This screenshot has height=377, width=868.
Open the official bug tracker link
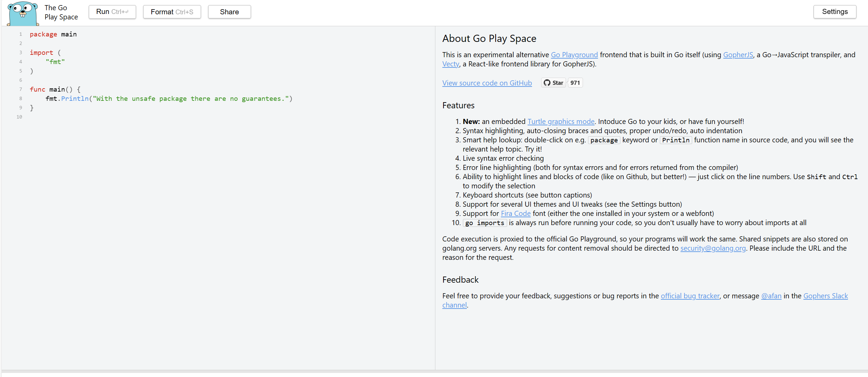tap(690, 296)
